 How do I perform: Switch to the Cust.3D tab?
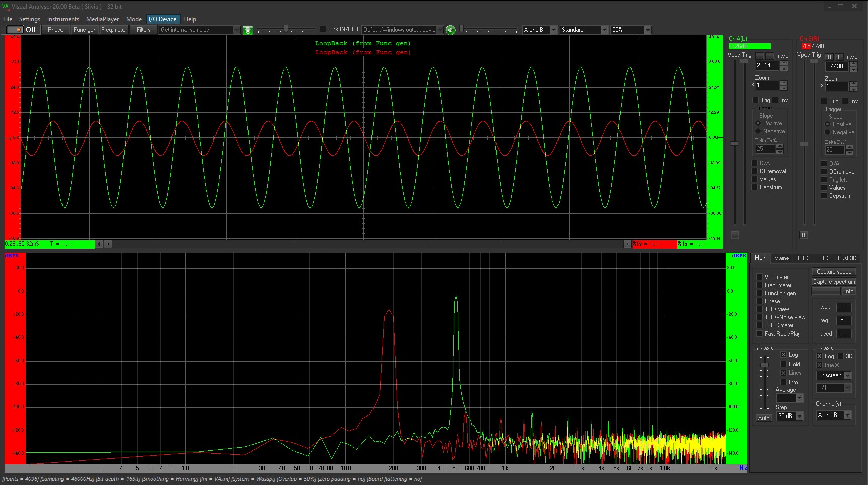click(x=847, y=258)
